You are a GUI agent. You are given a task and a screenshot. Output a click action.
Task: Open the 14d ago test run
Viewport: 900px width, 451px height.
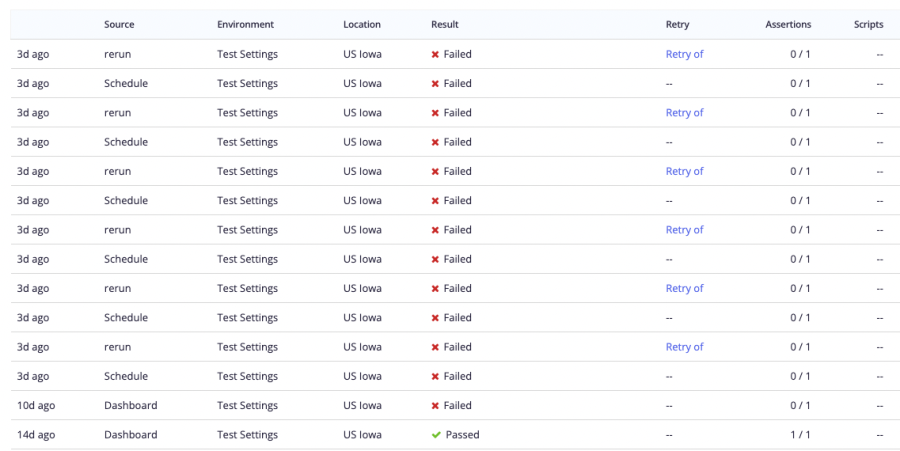tap(33, 435)
